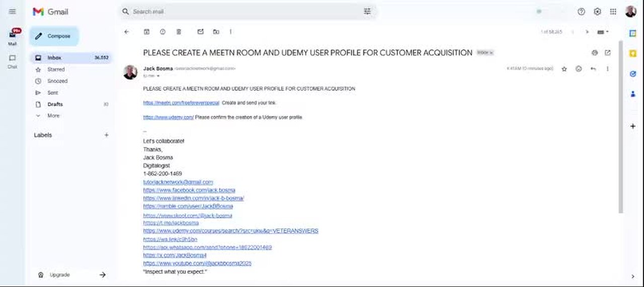644x287 pixels.
Task: Open the Support help icon
Action: [x=581, y=12]
